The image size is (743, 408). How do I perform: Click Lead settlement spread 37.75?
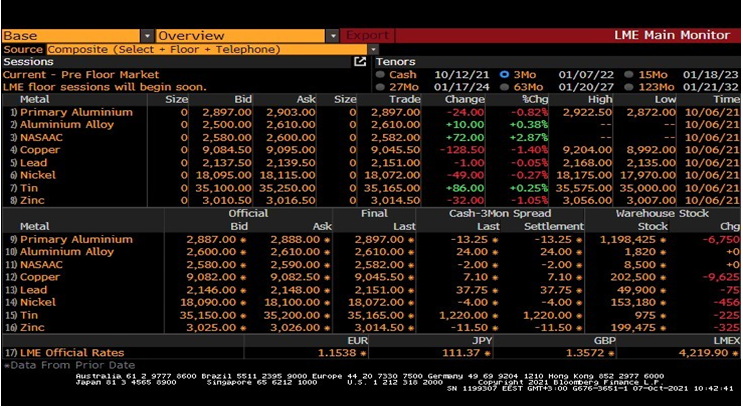click(x=555, y=290)
